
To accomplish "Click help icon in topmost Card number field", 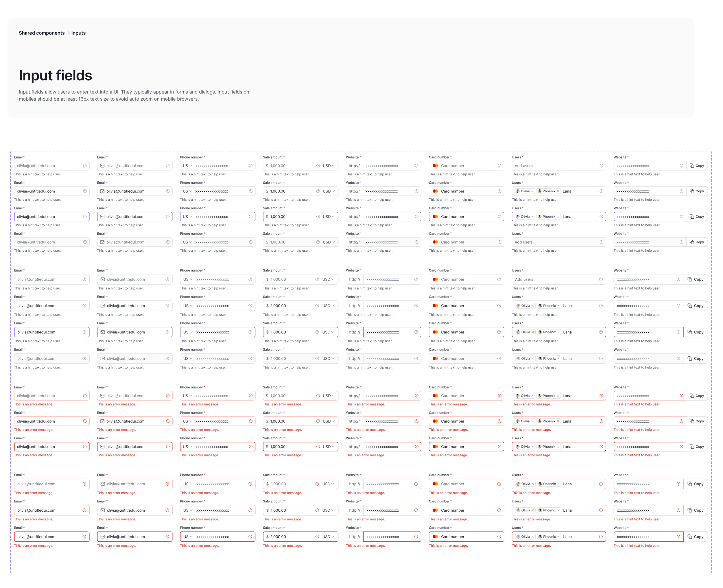I will [x=499, y=166].
